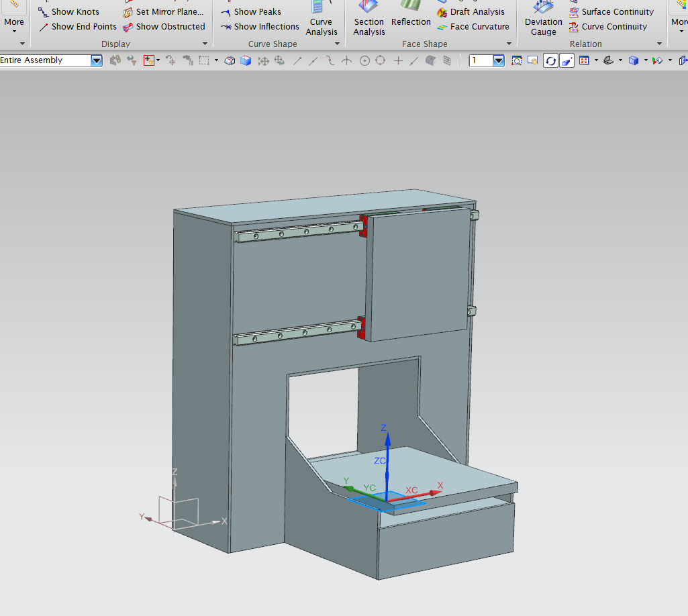Image resolution: width=688 pixels, height=616 pixels.
Task: Open the work layer number dropdown
Action: [499, 60]
